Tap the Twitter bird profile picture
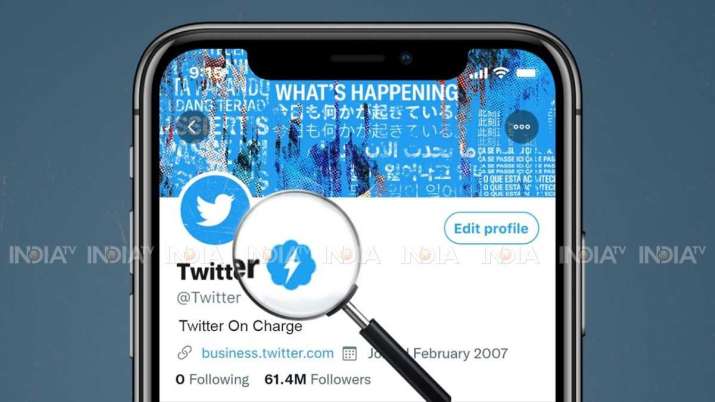715x402 pixels. tap(215, 210)
